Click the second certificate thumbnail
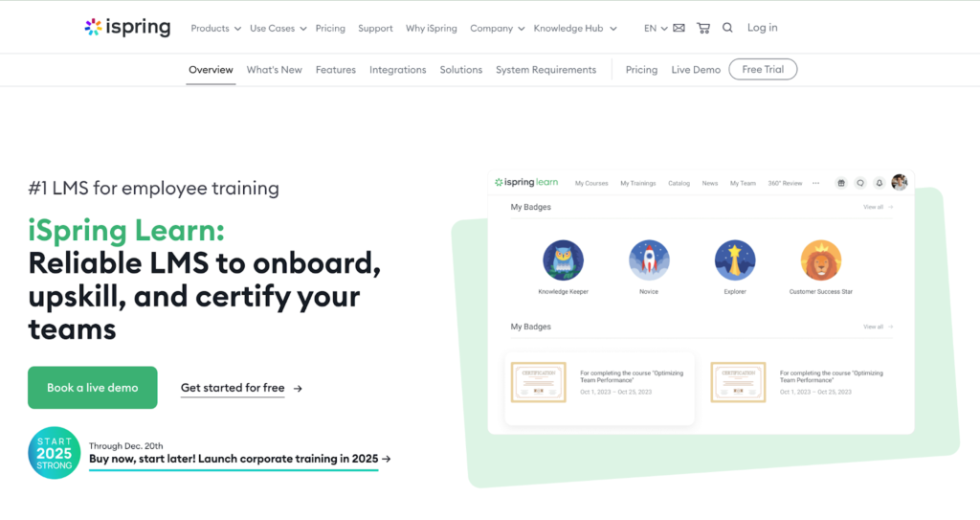Screen dimensions: 980x520 pyautogui.click(x=738, y=382)
